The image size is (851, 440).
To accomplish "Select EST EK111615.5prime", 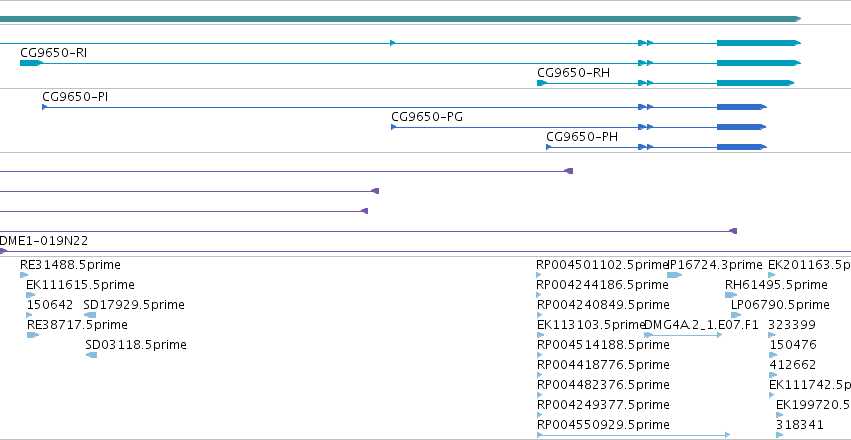I will [80, 285].
